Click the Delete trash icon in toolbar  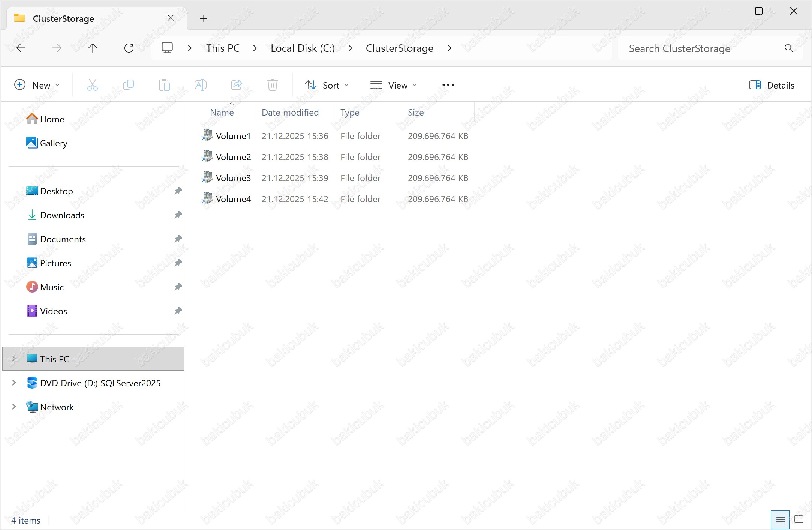click(x=273, y=85)
